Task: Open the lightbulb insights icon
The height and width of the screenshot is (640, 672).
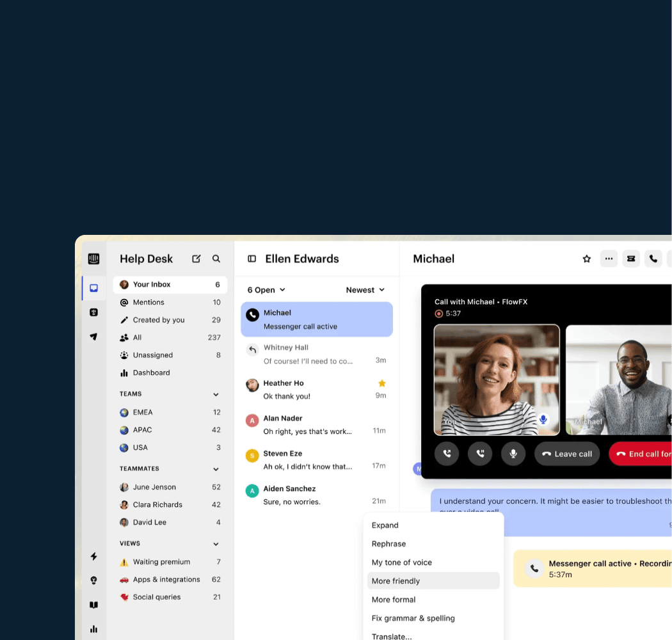Action: (x=94, y=580)
